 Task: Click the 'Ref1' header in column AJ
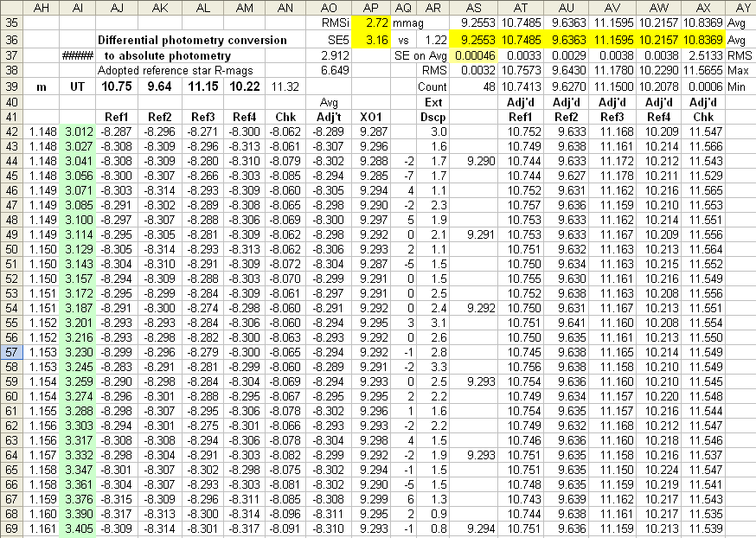(x=117, y=117)
